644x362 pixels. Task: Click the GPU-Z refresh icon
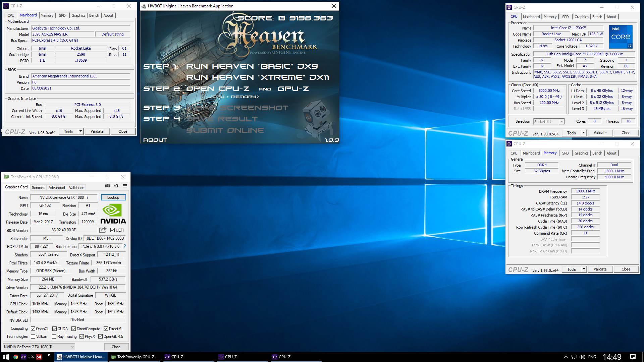tap(116, 186)
